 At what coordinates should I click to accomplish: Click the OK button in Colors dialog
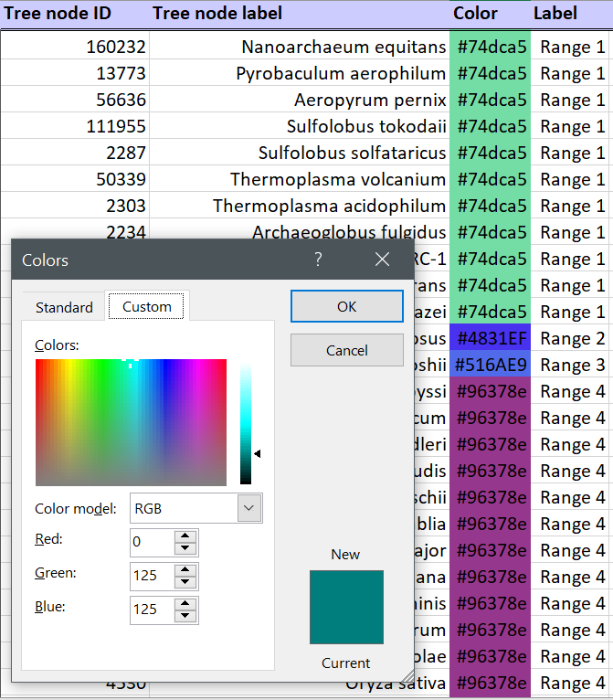click(x=346, y=306)
